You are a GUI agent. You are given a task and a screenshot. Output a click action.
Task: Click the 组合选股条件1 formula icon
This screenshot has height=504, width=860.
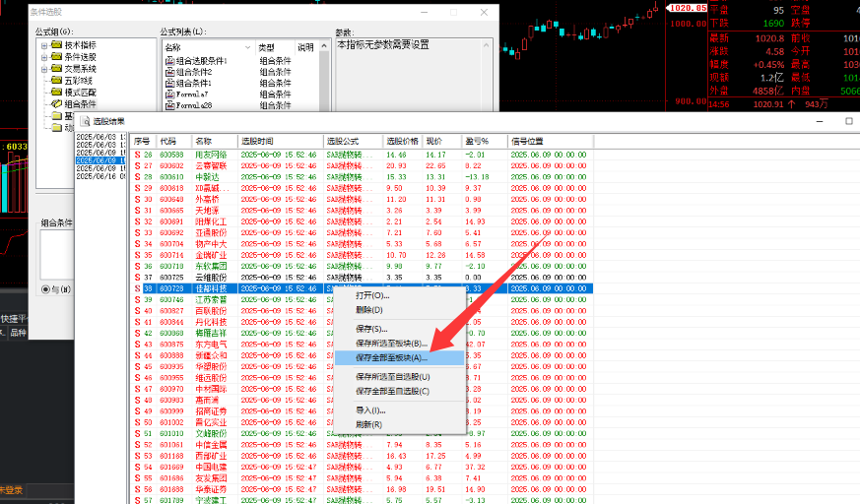(x=169, y=61)
